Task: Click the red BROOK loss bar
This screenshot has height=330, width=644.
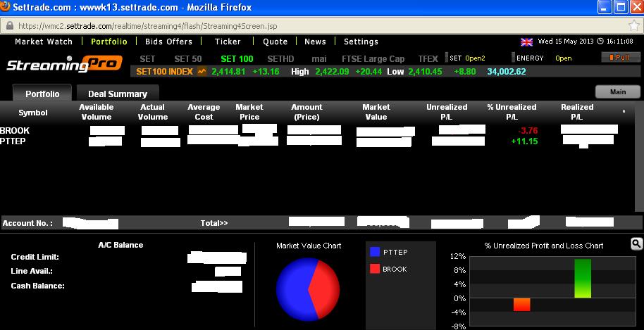Action: tap(521, 305)
